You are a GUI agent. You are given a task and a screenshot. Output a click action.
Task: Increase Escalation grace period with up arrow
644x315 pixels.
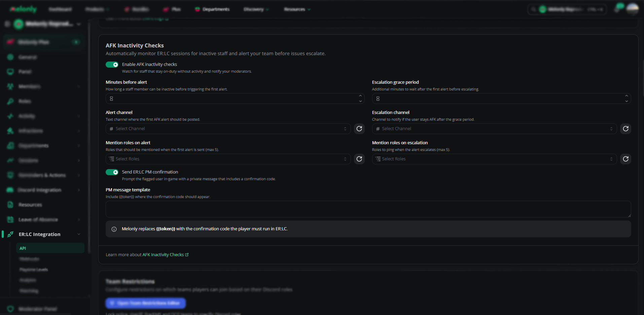click(x=627, y=96)
